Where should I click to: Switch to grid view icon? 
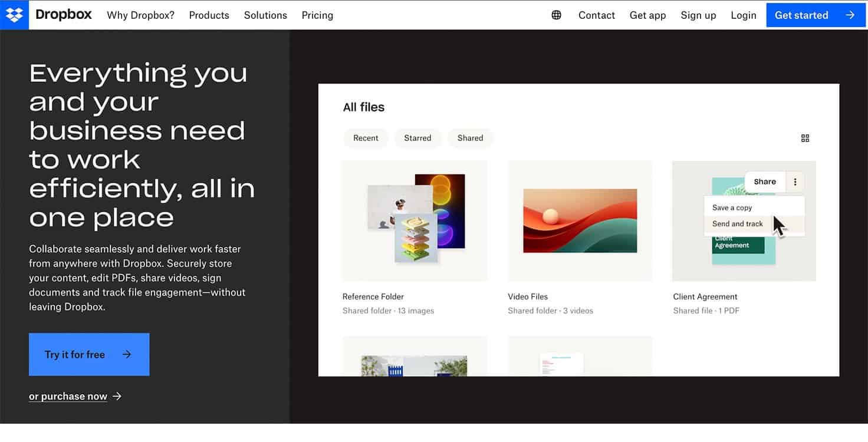(x=805, y=138)
